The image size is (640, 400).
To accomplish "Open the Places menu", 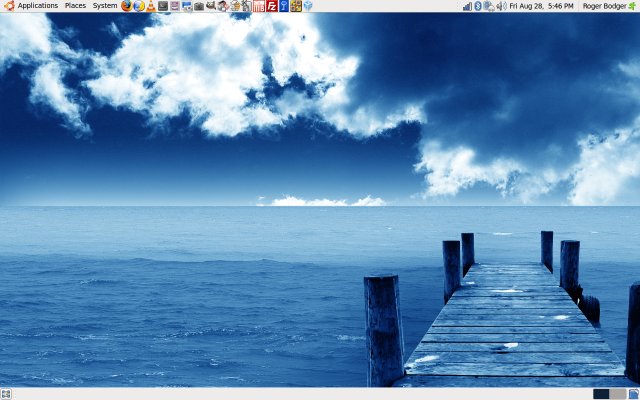I will pyautogui.click(x=75, y=6).
